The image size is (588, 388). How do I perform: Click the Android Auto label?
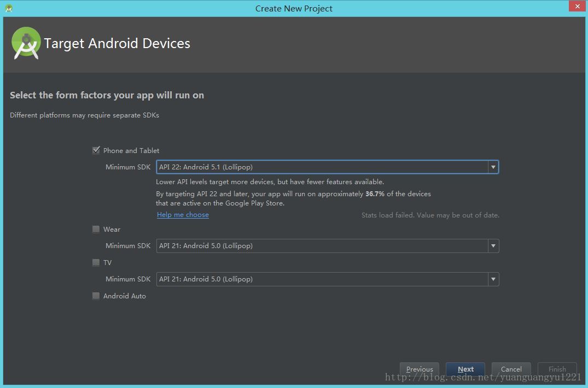point(125,296)
